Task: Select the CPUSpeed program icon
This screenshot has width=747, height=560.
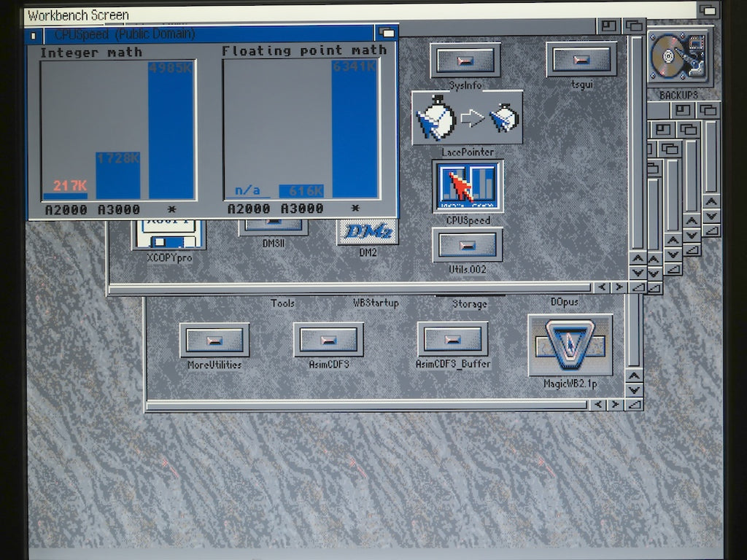Action: click(x=467, y=187)
